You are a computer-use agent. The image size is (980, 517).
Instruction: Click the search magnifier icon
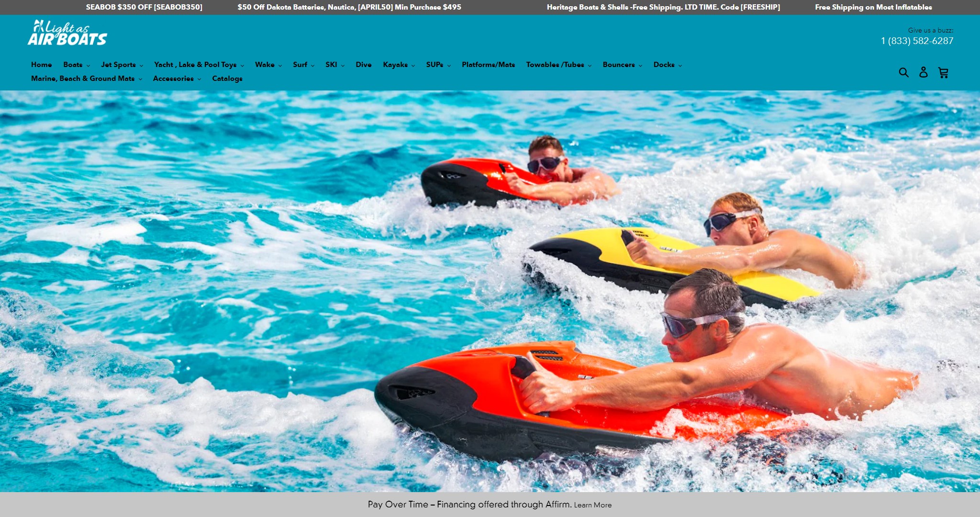click(x=903, y=72)
